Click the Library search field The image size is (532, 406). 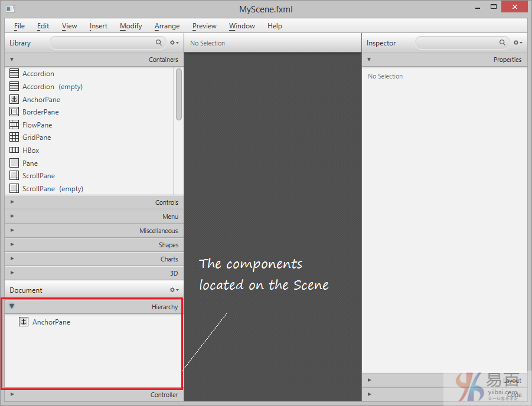point(107,42)
